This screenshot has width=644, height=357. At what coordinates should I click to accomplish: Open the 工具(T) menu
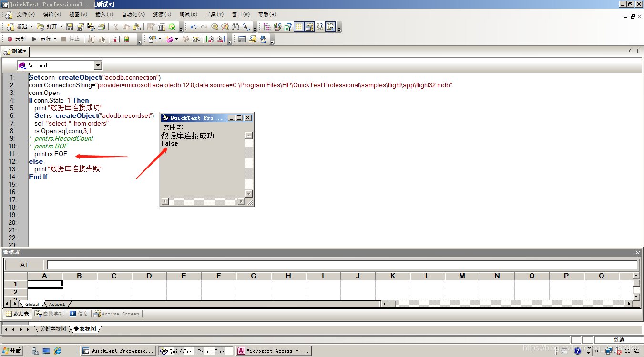215,15
